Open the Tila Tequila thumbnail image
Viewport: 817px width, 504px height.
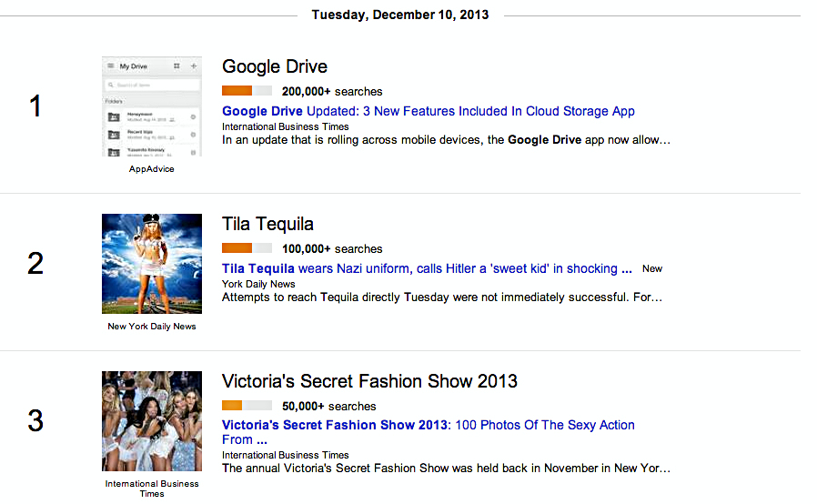[152, 264]
